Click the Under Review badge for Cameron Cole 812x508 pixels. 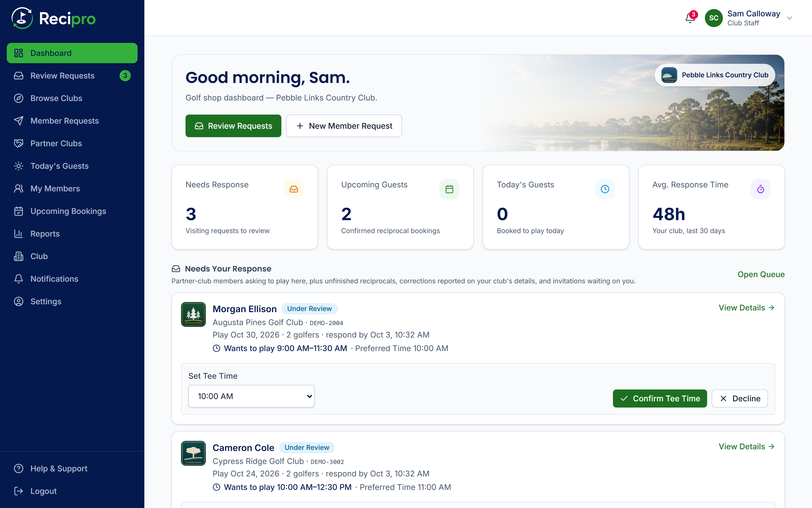(x=307, y=448)
